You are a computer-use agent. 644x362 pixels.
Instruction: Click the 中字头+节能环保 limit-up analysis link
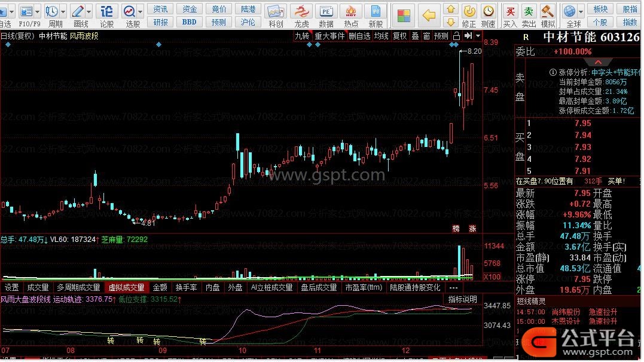point(616,72)
